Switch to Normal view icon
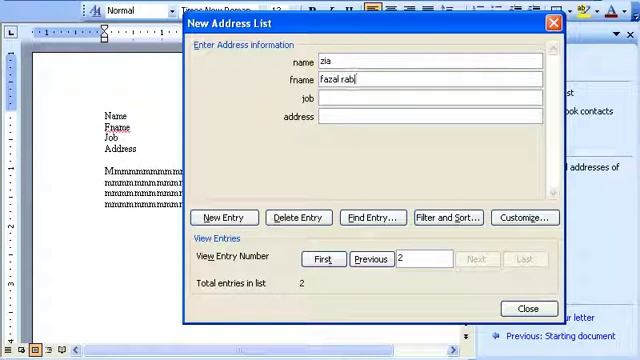The height and width of the screenshot is (360, 640). click(x=8, y=350)
